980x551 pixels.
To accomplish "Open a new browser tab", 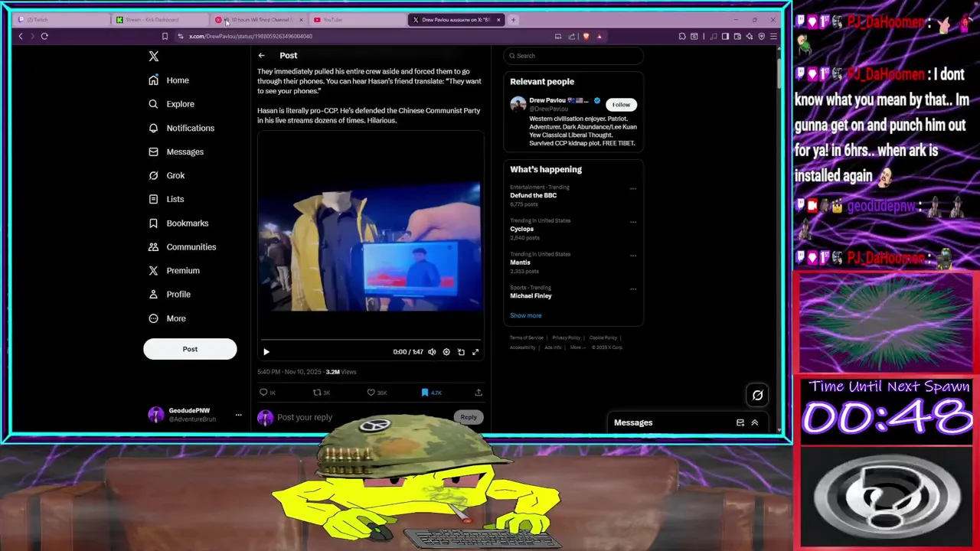I will (514, 20).
